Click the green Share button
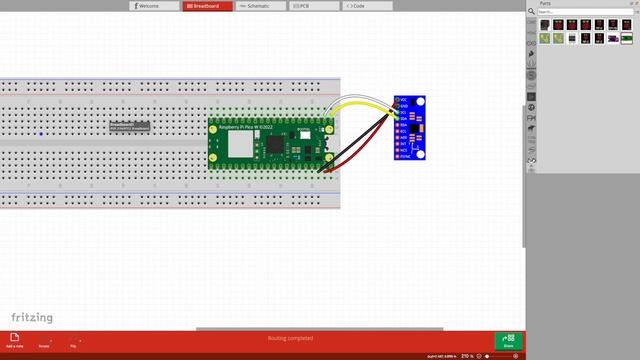 pos(508,341)
